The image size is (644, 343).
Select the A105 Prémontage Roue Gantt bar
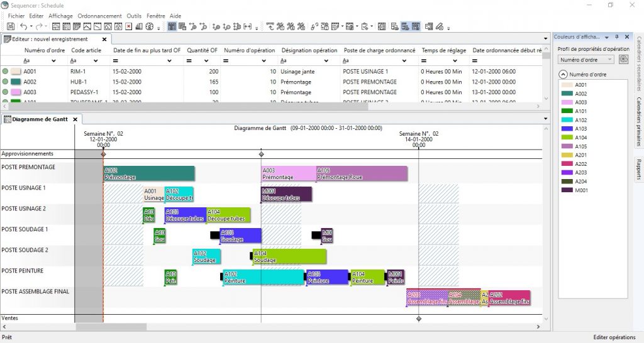(x=362, y=173)
